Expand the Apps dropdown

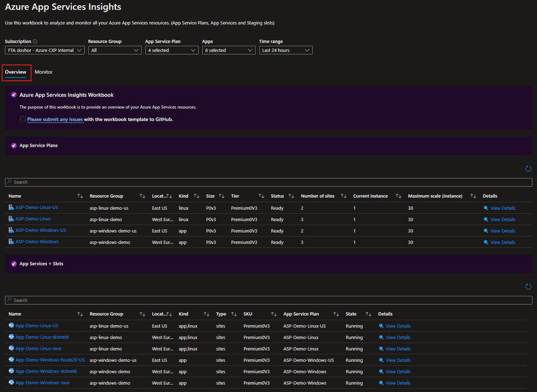click(x=229, y=50)
